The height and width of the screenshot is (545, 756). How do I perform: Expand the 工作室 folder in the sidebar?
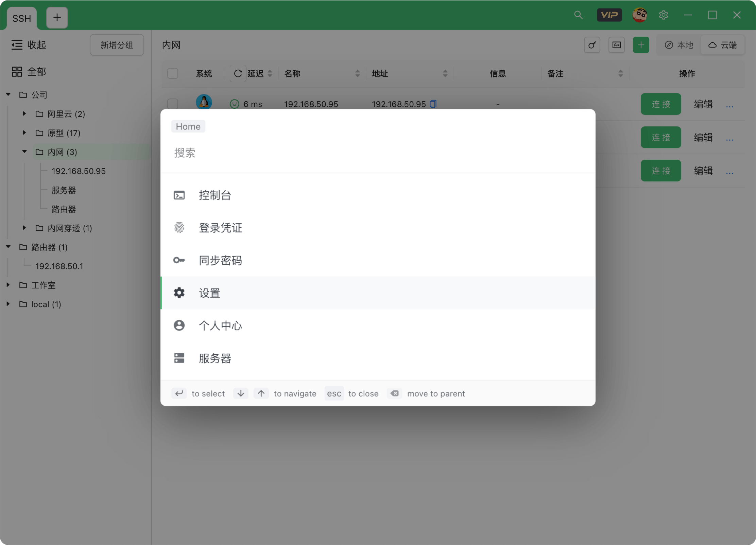(x=8, y=285)
